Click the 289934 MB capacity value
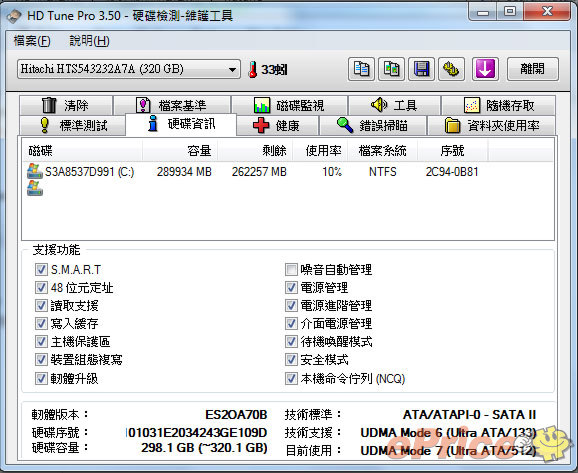The image size is (578, 473). tap(184, 172)
